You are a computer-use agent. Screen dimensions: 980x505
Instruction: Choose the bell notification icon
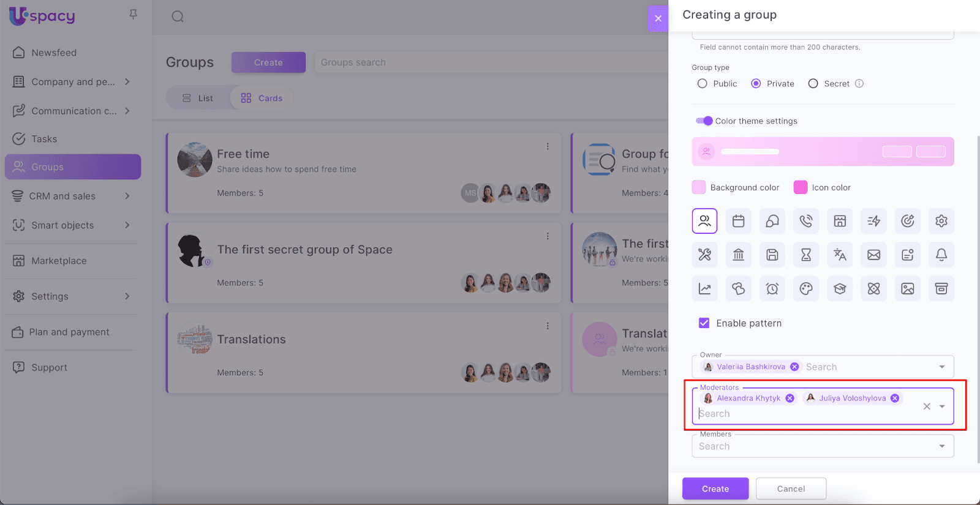(x=941, y=255)
